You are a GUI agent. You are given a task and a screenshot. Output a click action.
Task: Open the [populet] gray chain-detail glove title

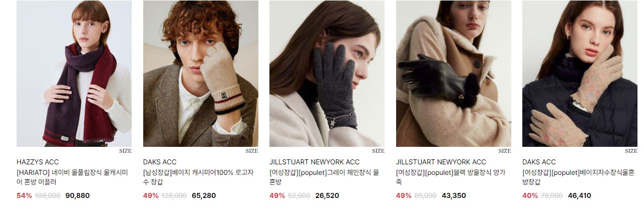pos(325,177)
